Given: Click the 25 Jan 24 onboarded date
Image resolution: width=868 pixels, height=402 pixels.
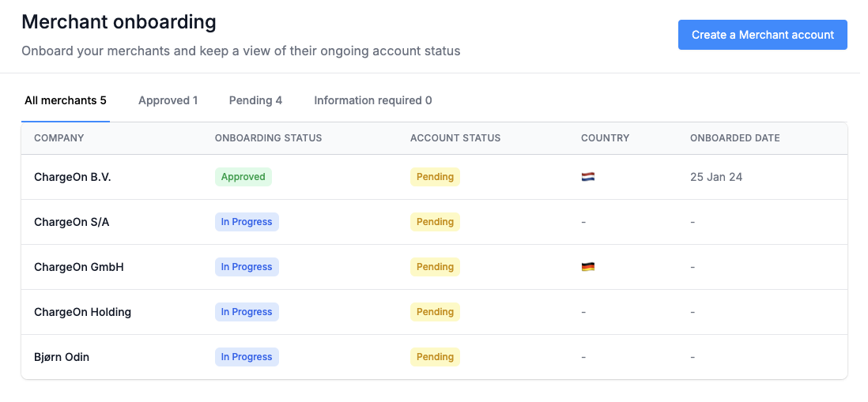Looking at the screenshot, I should pos(716,178).
